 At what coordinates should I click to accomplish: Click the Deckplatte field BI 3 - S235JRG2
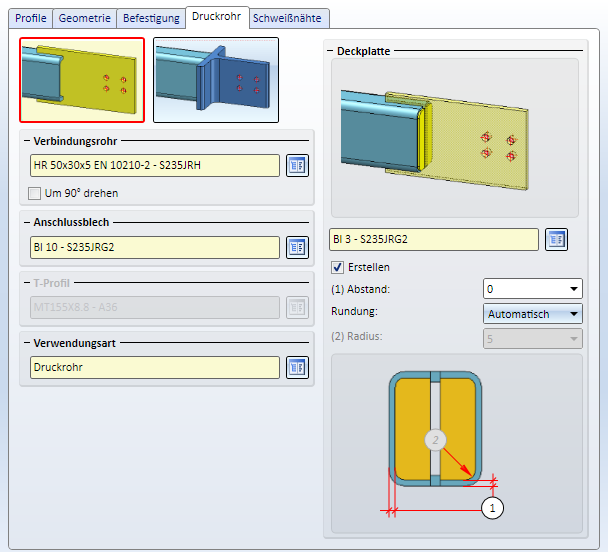pos(434,240)
